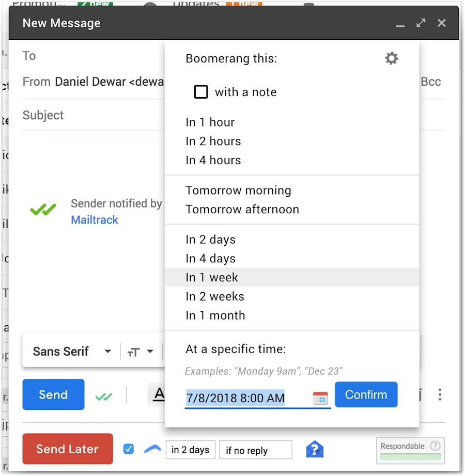The height and width of the screenshot is (476, 465).
Task: Click the blue envelope help icon
Action: [315, 449]
